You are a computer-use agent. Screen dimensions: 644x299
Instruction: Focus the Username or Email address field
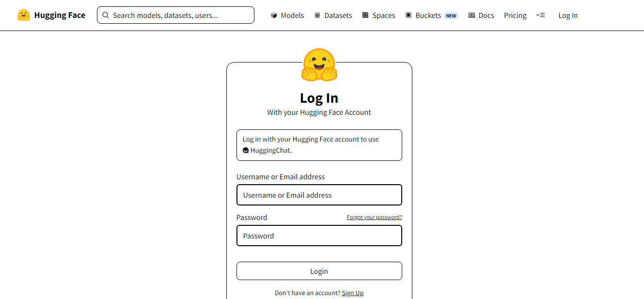(319, 195)
